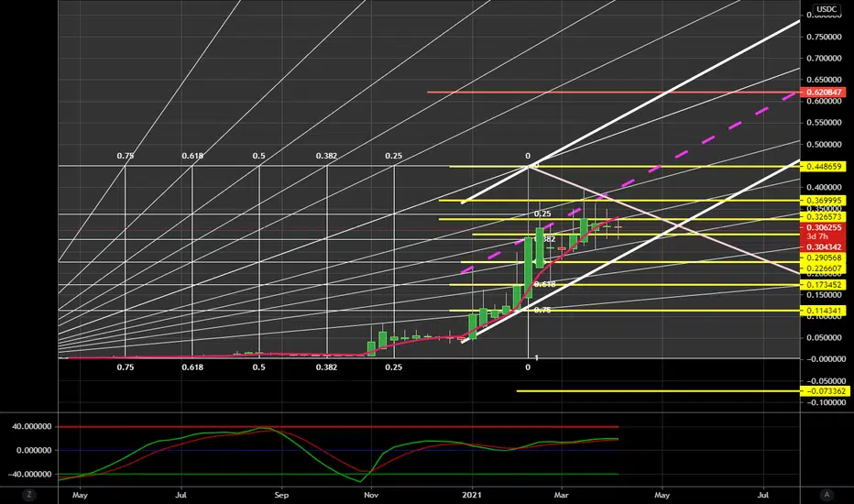Click the yellow 0.369995 price label
The width and height of the screenshot is (854, 504).
coord(823,201)
